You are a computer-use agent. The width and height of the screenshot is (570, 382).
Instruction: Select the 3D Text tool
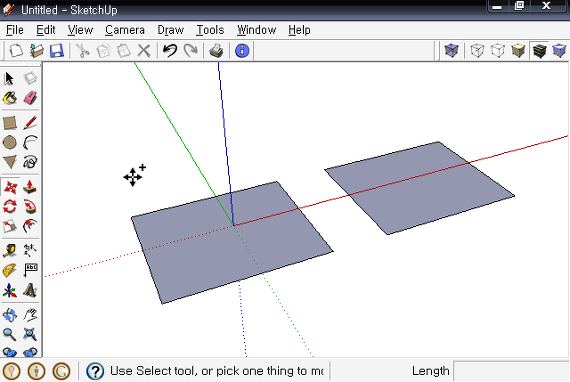pos(30,290)
